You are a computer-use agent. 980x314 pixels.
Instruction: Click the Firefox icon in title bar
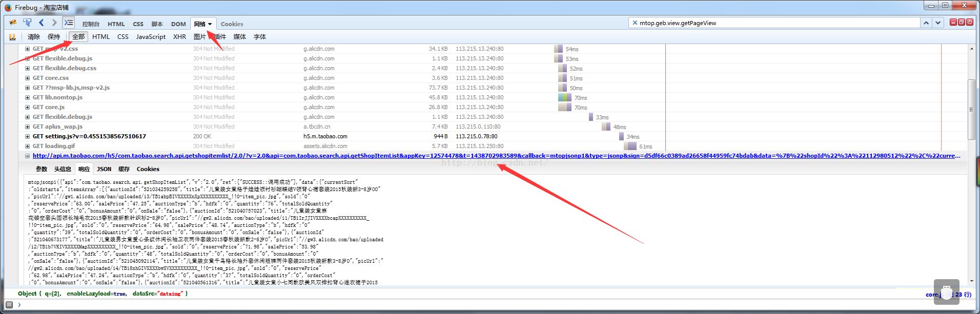[x=8, y=7]
